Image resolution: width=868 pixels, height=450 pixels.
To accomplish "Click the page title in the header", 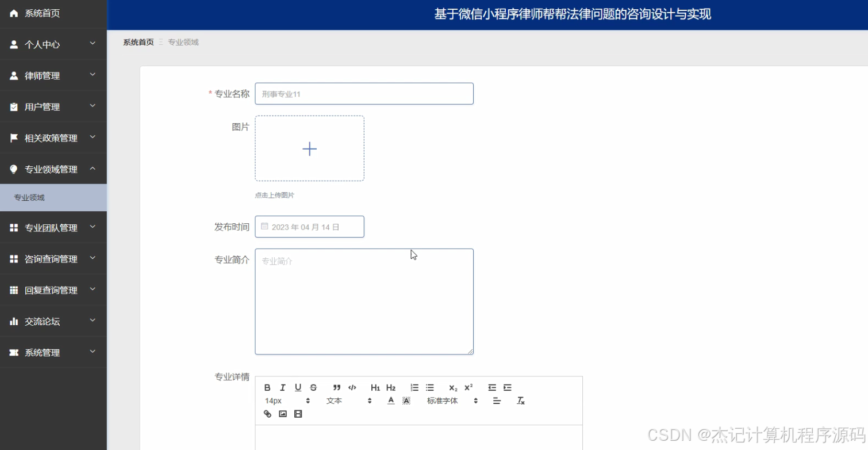I will pyautogui.click(x=573, y=14).
